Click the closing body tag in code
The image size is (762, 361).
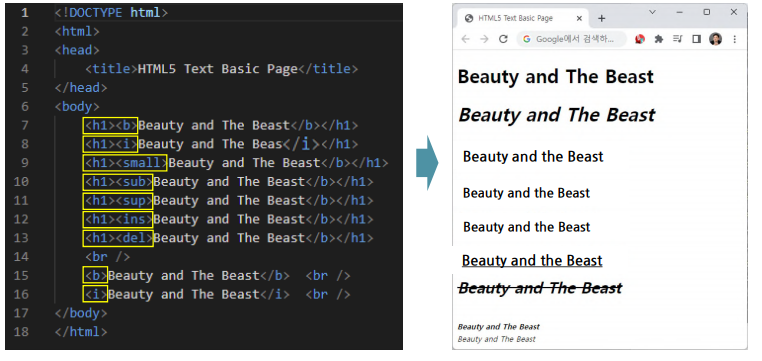click(x=81, y=313)
